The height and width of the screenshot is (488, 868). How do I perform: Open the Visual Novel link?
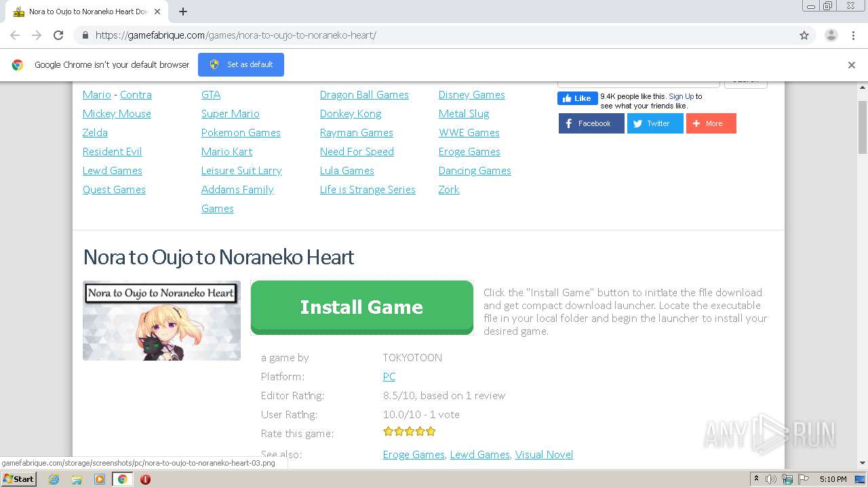(544, 455)
